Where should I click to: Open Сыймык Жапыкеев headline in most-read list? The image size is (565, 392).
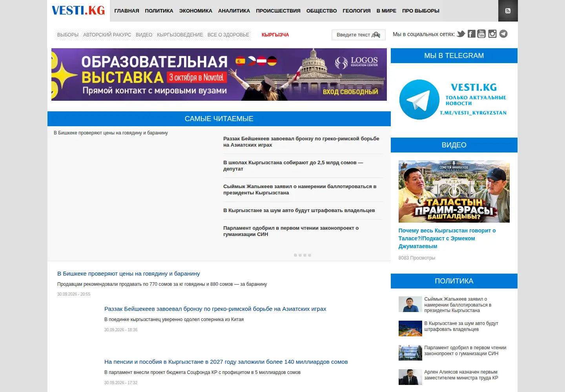pos(300,190)
